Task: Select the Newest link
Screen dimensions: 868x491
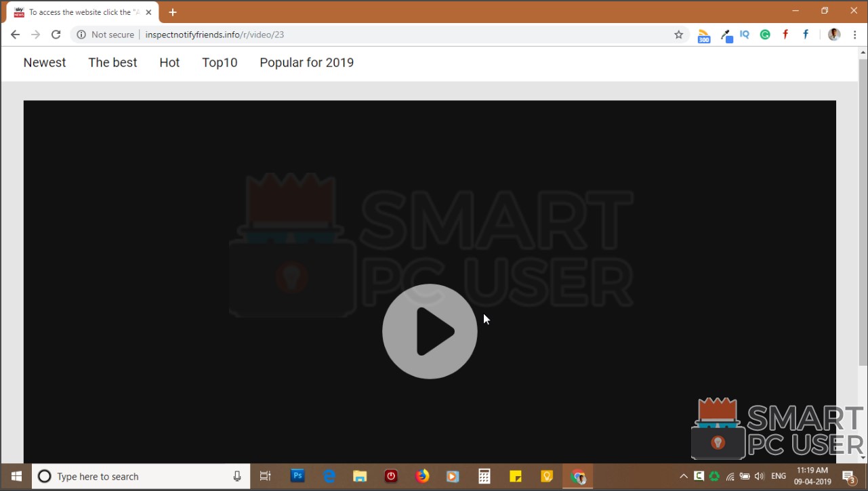Action: tap(44, 62)
